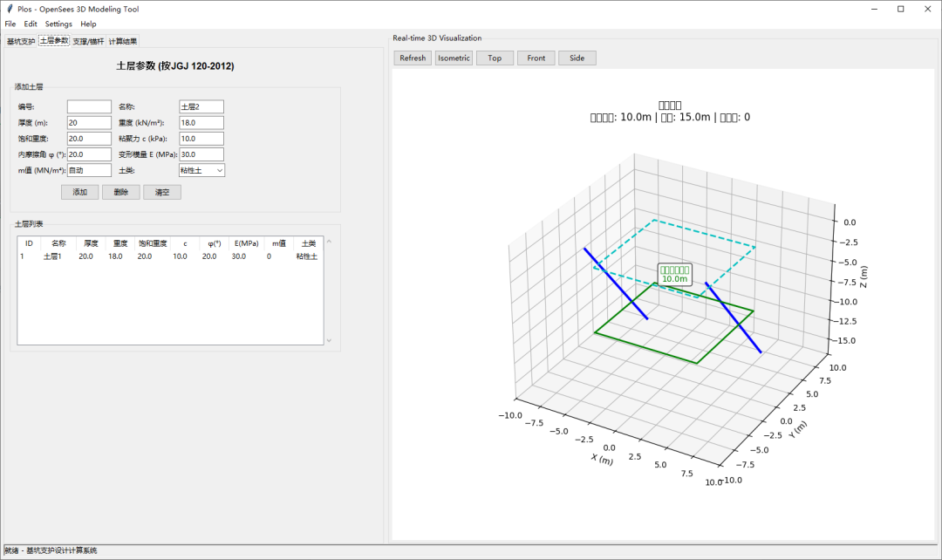Click the m值 column header
This screenshot has width=942, height=560.
(x=279, y=243)
